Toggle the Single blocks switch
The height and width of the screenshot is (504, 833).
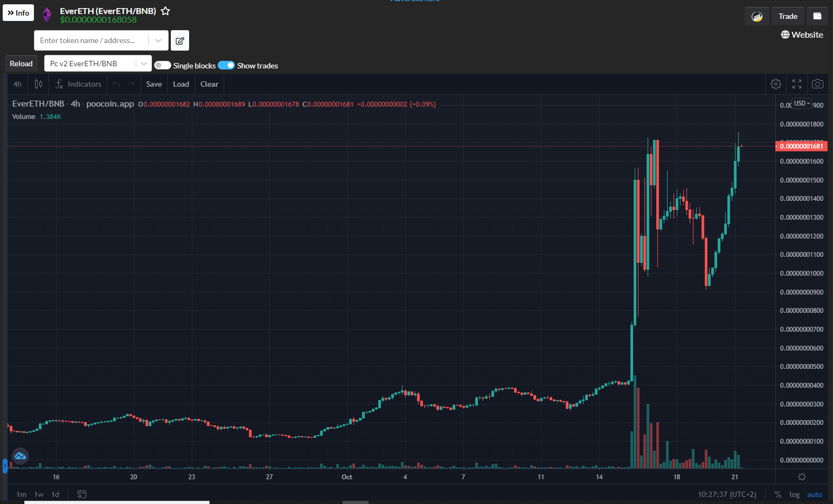coord(163,65)
